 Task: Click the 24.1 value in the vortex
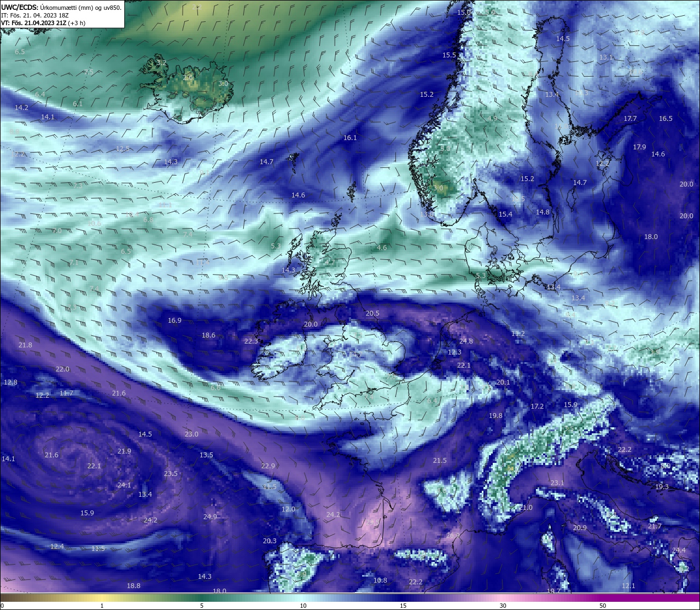124,485
